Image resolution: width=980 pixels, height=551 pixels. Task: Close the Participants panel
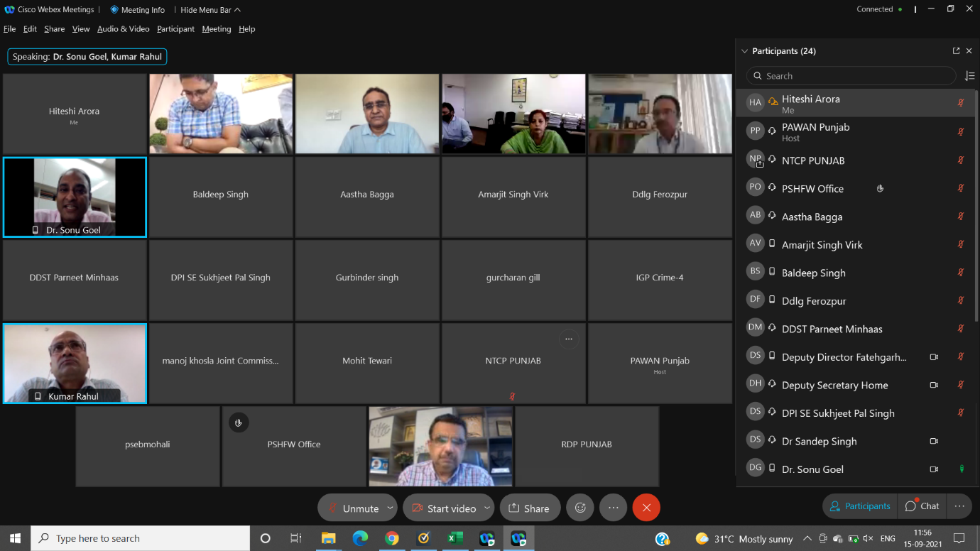pos(969,51)
